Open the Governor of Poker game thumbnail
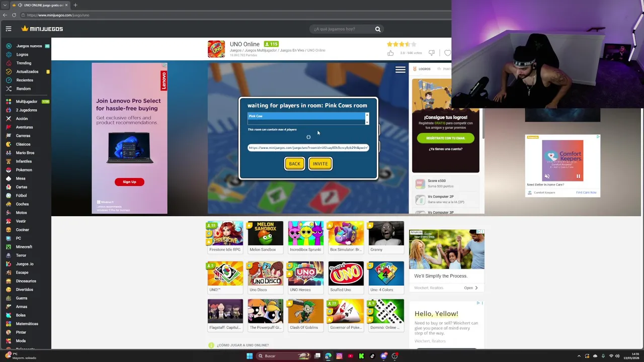Screen dimensions: 644x362 [x=346, y=315]
